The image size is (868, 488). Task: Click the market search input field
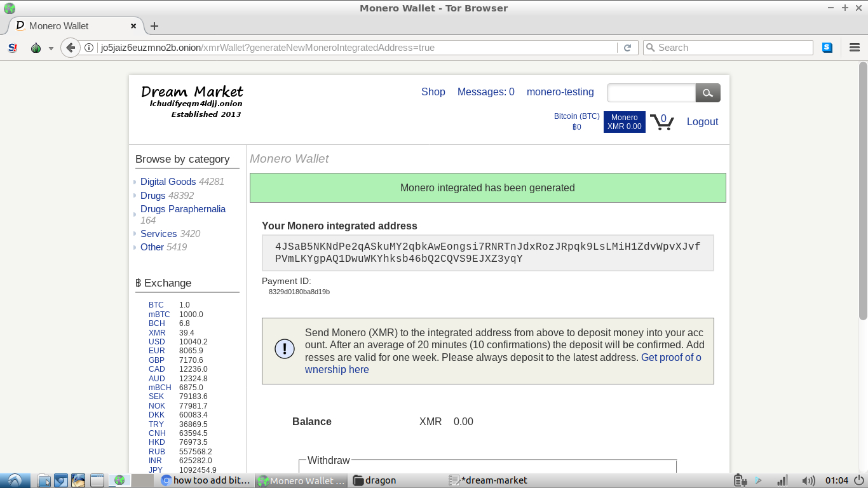coord(651,93)
